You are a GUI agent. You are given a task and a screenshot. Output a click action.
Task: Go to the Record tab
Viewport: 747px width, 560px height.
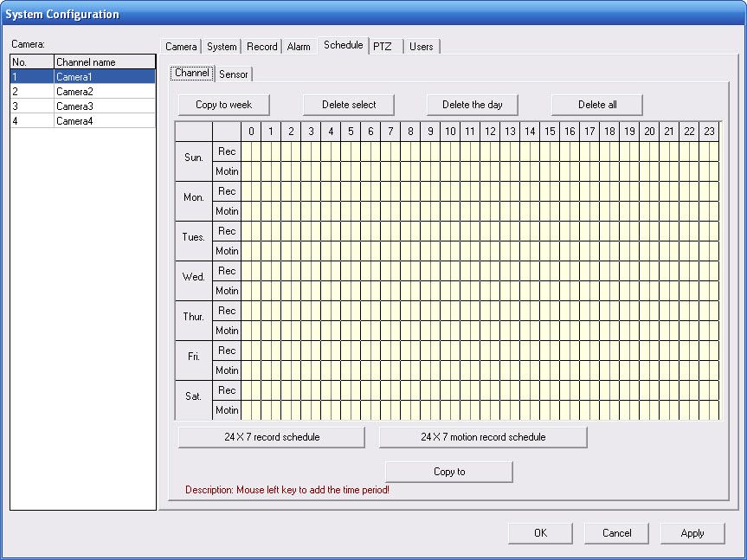(x=261, y=47)
